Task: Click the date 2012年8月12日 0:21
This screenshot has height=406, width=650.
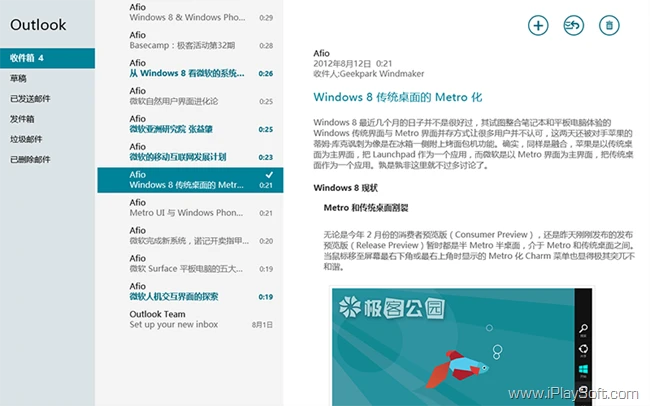Action: coord(352,63)
